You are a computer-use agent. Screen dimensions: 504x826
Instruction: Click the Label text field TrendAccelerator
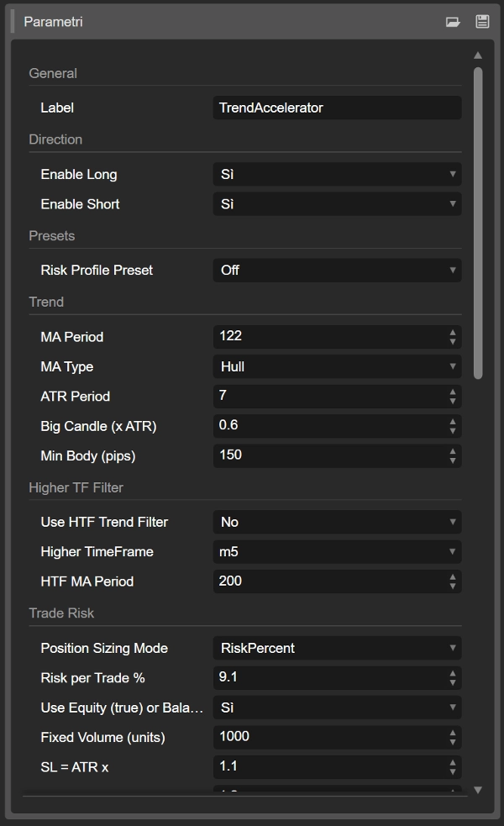[x=336, y=108]
